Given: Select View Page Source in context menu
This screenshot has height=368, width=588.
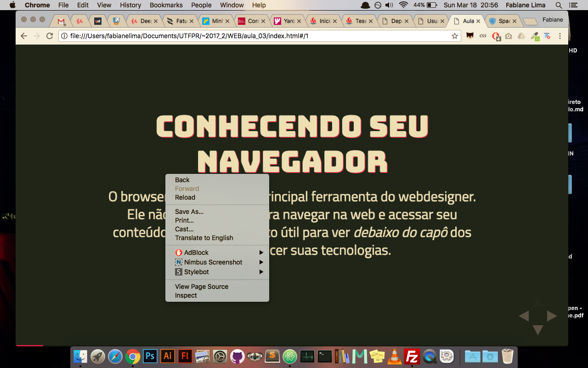Looking at the screenshot, I should [202, 287].
